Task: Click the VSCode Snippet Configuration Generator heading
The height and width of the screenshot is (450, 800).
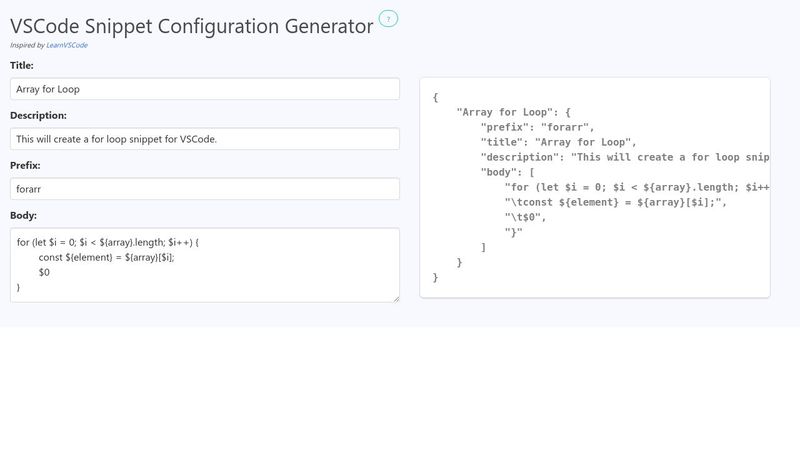Action: click(191, 26)
